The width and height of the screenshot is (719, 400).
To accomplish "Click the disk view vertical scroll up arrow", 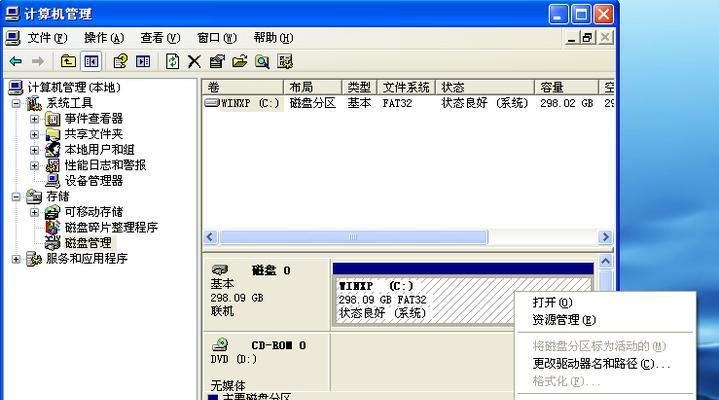I will (605, 261).
